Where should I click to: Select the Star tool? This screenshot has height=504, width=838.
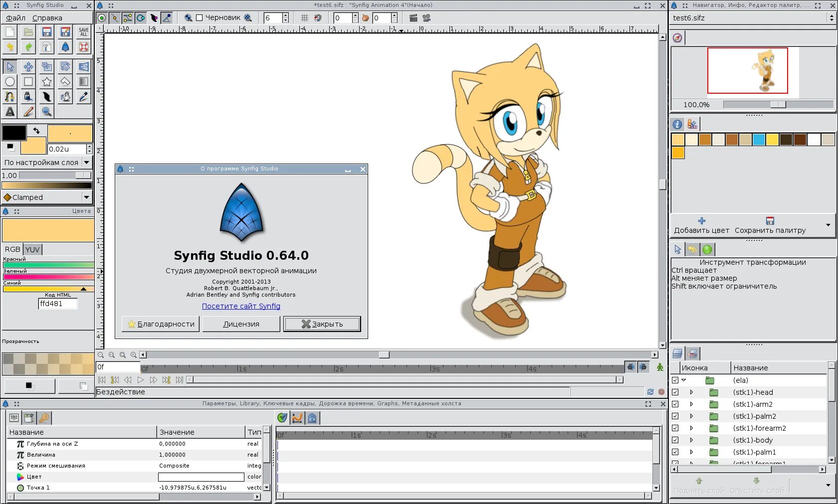[x=47, y=81]
